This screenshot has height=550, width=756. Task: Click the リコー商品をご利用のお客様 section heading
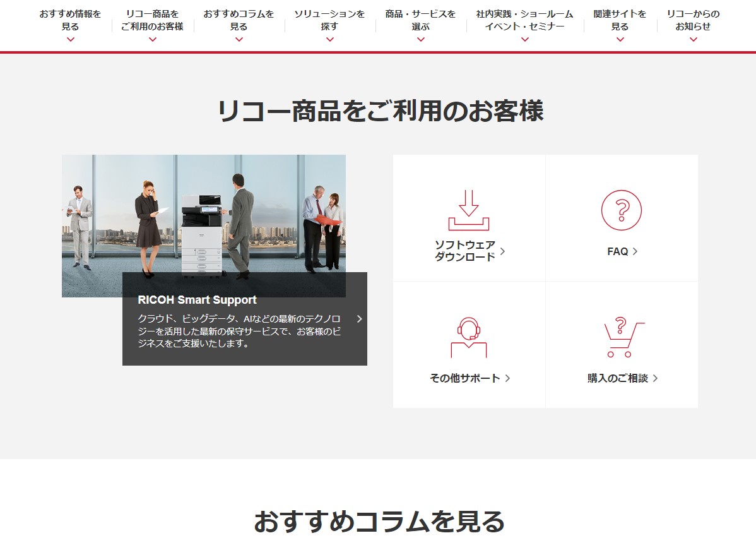(380, 111)
